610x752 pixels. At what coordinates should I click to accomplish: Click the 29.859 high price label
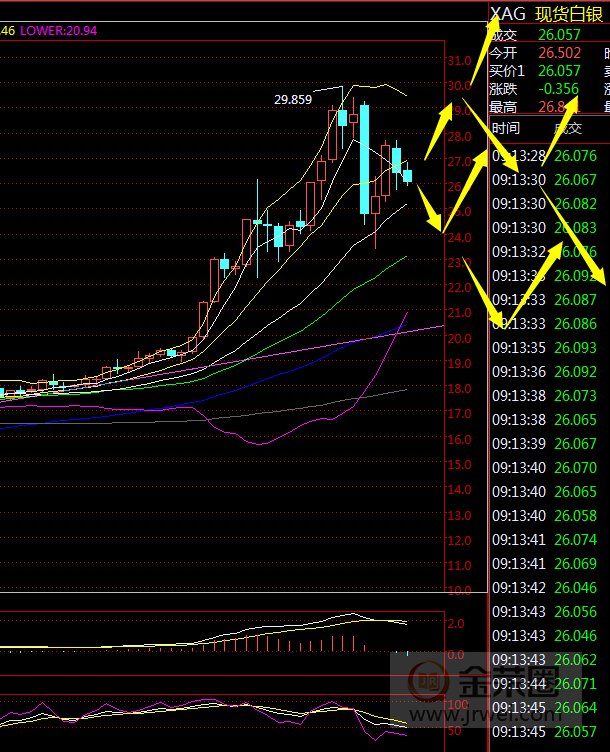pos(293,100)
